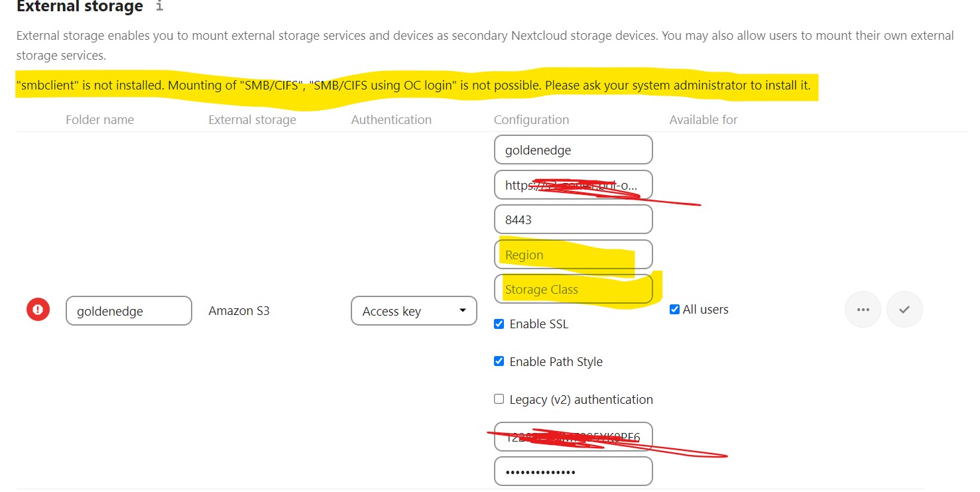The image size is (980, 492).
Task: Click the checkmark save button
Action: 904,310
